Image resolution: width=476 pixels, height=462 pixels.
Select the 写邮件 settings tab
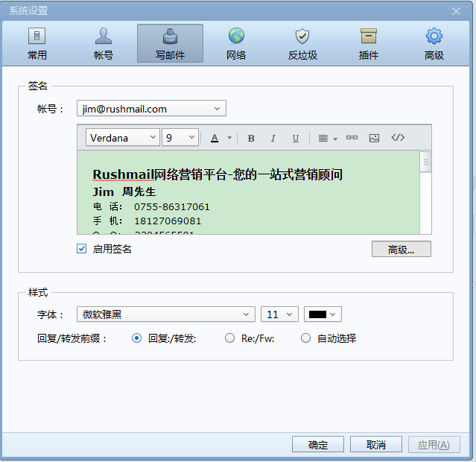[170, 43]
